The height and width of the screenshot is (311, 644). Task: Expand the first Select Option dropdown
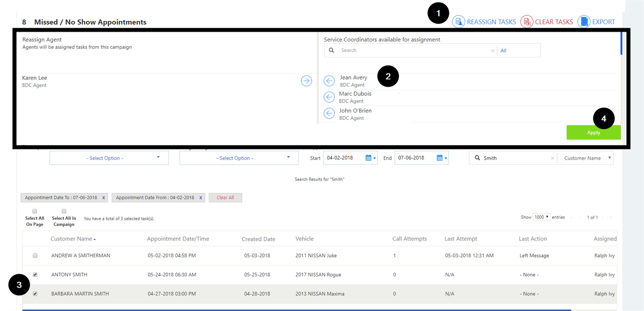109,158
